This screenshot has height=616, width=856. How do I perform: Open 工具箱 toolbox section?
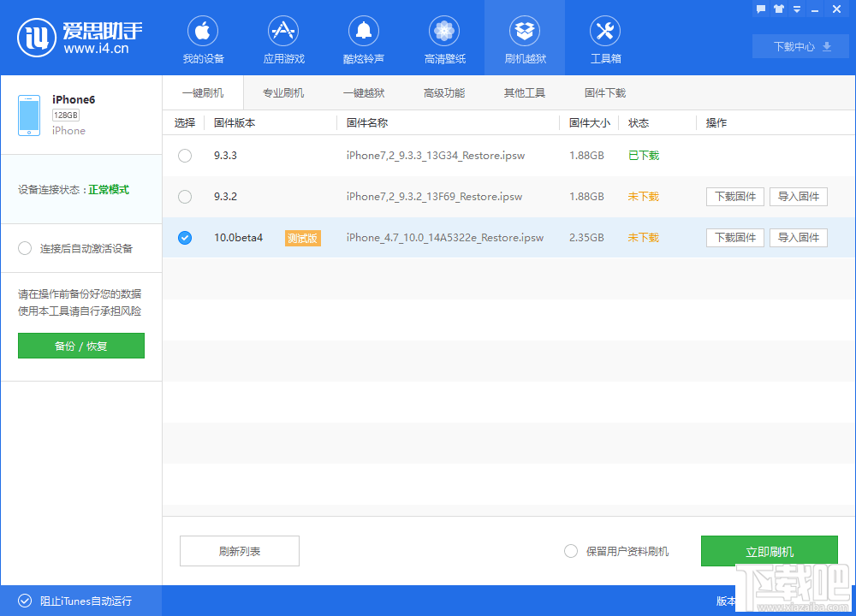click(x=605, y=40)
